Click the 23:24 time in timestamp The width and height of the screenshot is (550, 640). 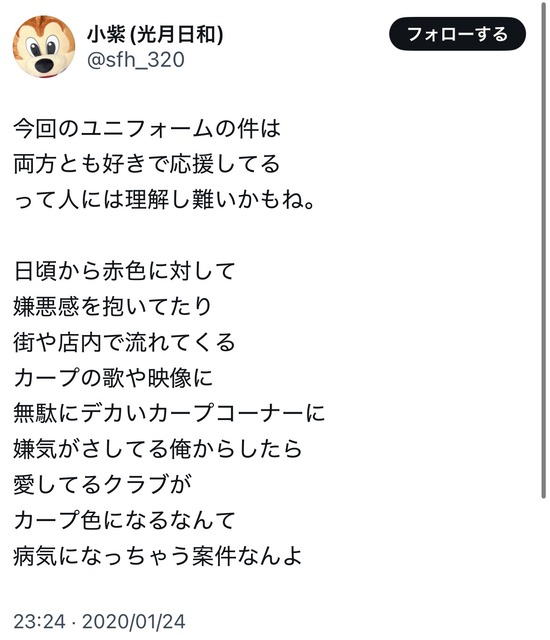tap(39, 622)
